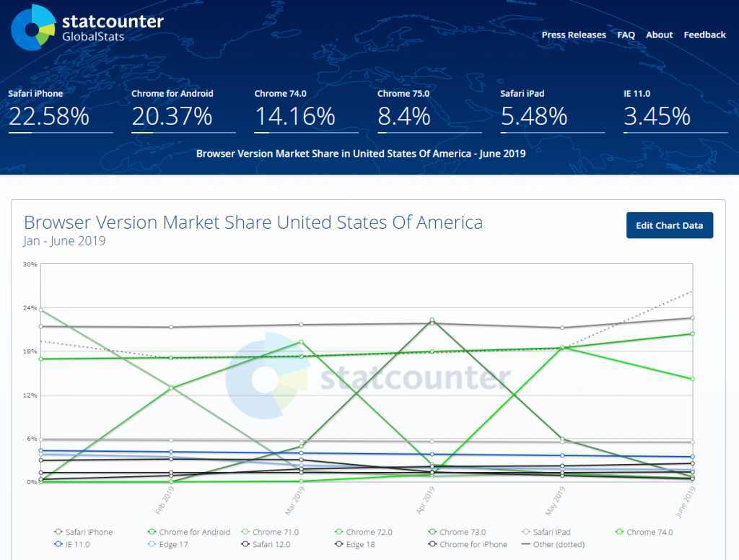Toggle the Safari iPhone legend marker

click(x=58, y=532)
